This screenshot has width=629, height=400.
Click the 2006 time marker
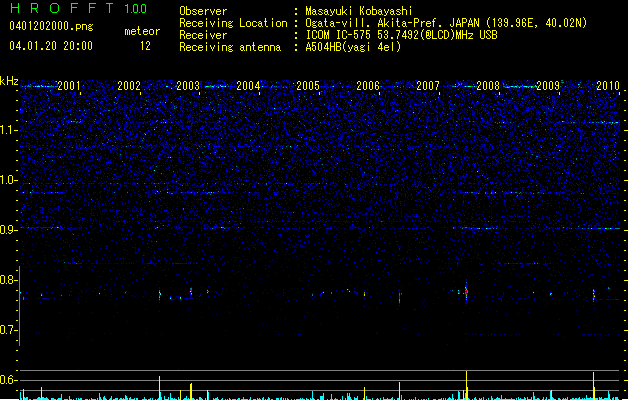tap(368, 86)
